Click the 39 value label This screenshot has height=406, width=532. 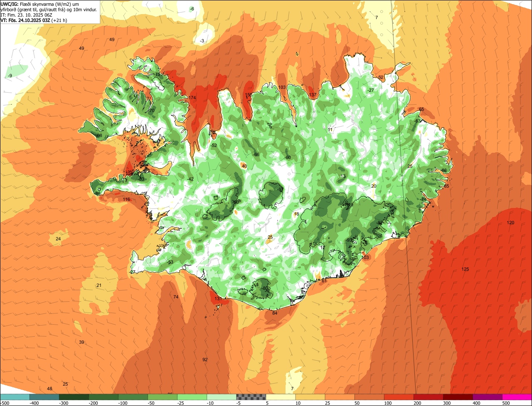pyautogui.click(x=81, y=342)
